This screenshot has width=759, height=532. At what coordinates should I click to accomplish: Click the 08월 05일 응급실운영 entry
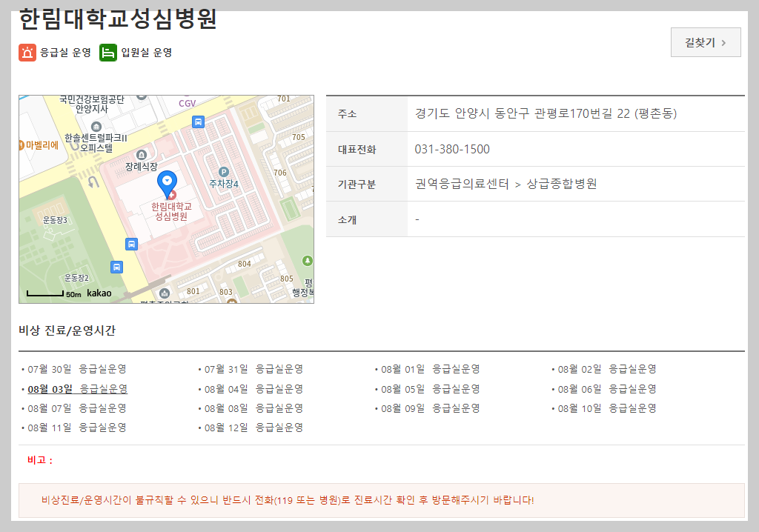[x=431, y=389]
